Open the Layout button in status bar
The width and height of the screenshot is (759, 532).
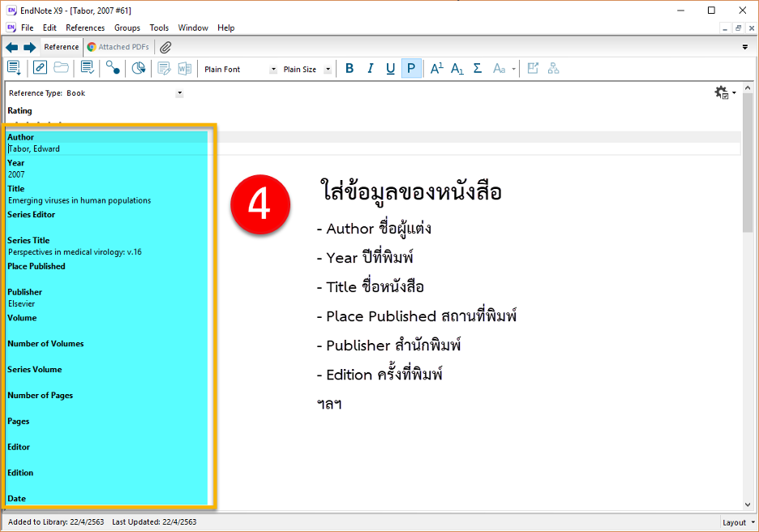pos(738,522)
